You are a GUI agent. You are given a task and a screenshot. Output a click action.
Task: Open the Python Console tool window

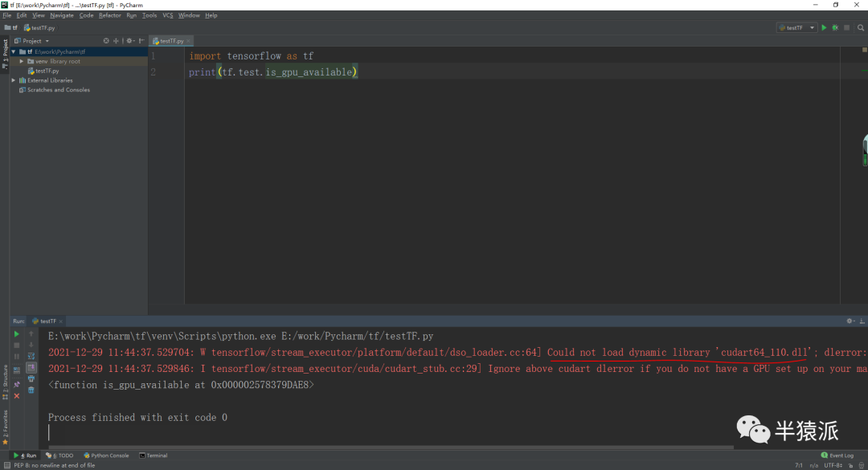point(106,456)
